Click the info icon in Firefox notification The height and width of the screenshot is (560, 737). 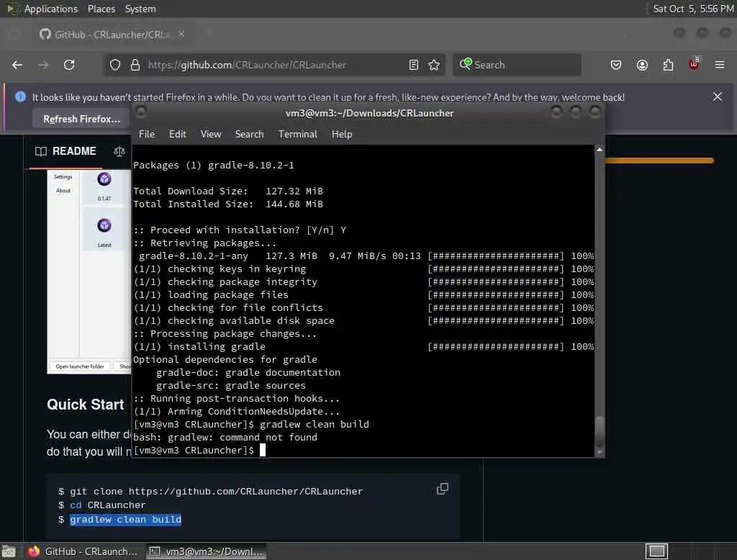tap(20, 97)
